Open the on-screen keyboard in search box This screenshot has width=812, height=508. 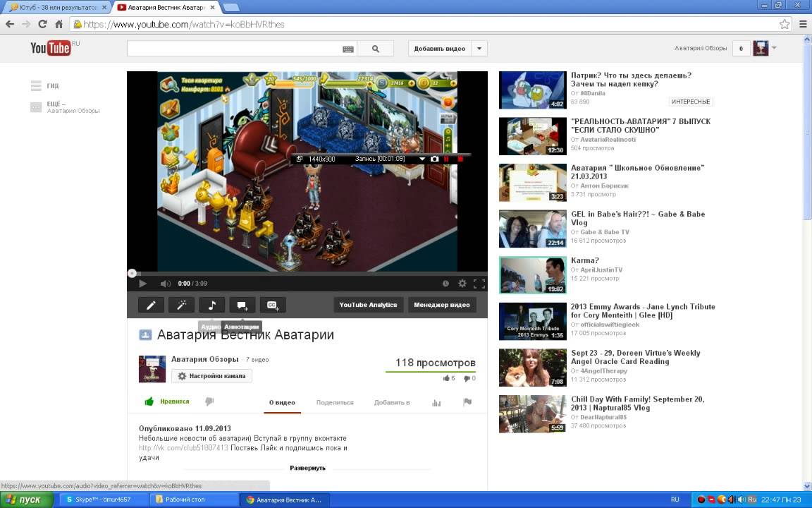(x=348, y=49)
